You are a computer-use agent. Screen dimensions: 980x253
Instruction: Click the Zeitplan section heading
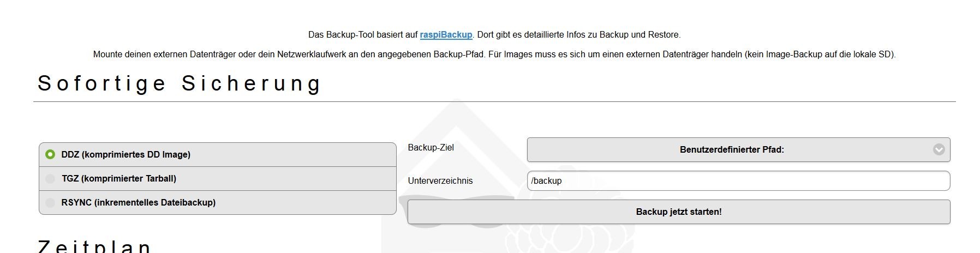coord(95,246)
